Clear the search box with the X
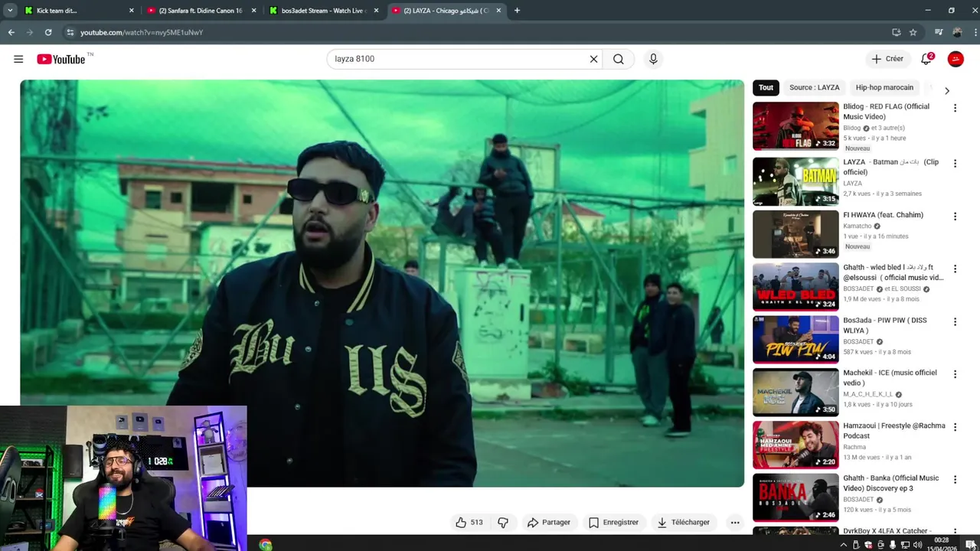 click(x=593, y=59)
